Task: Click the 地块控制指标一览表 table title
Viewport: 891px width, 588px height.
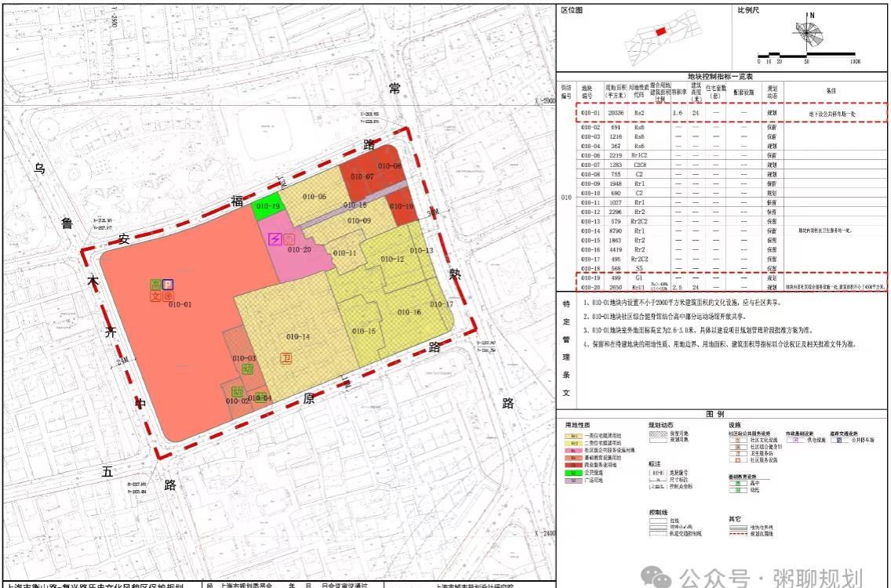Action: coord(720,77)
